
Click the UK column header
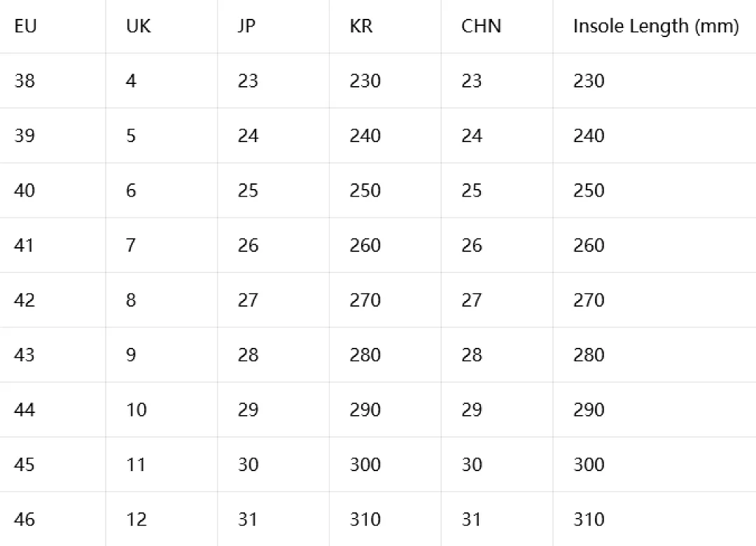139,26
